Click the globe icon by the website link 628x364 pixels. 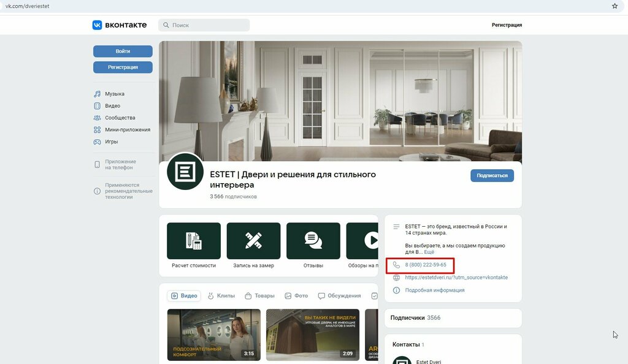coord(396,277)
